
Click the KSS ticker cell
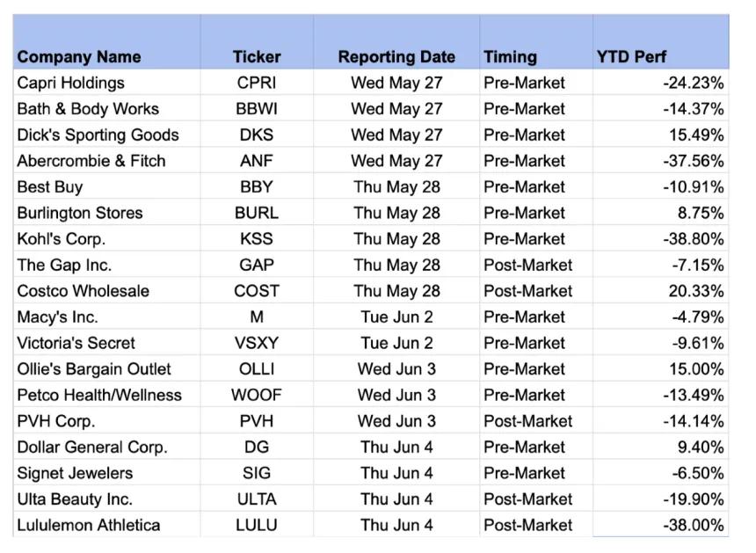coord(257,238)
